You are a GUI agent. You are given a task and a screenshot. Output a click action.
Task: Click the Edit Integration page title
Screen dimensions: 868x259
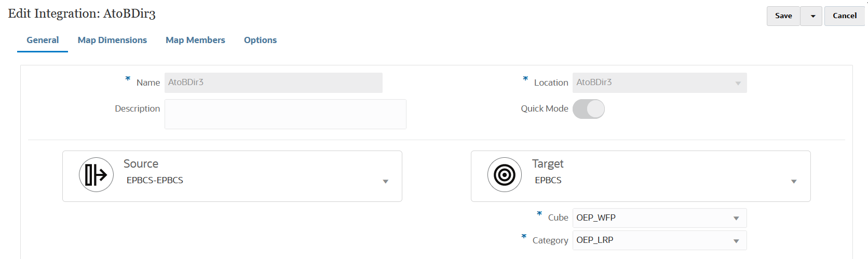point(82,14)
